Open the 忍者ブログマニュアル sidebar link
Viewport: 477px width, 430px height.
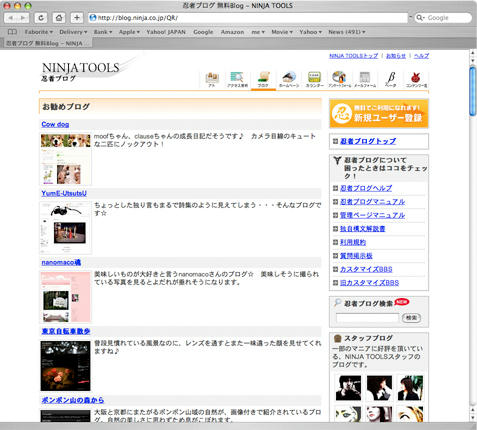372,202
